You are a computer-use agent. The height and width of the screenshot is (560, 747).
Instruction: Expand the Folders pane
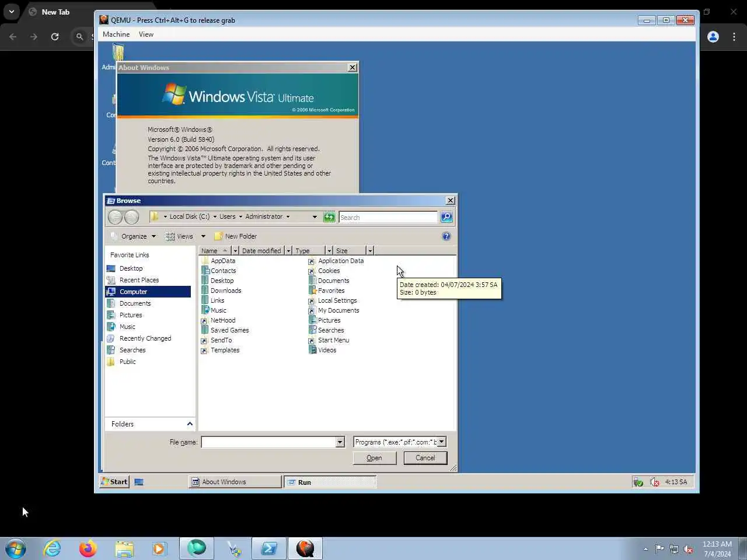190,424
